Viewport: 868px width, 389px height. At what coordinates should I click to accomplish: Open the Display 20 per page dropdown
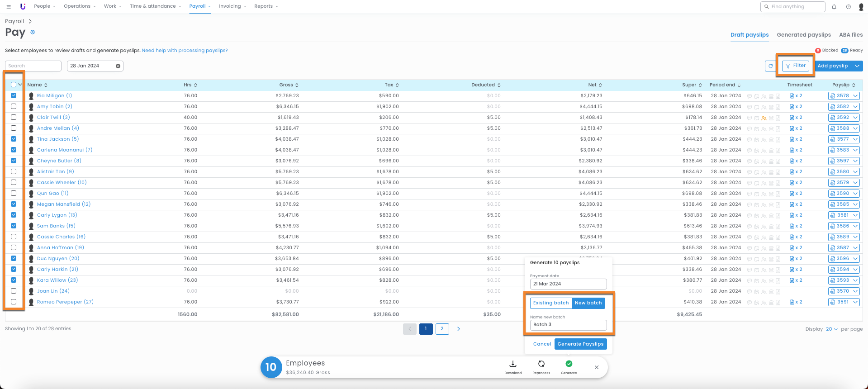coord(831,329)
